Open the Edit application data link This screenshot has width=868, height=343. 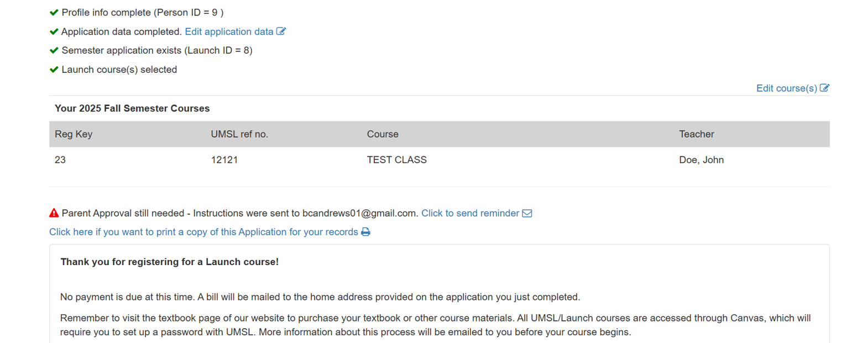(229, 31)
